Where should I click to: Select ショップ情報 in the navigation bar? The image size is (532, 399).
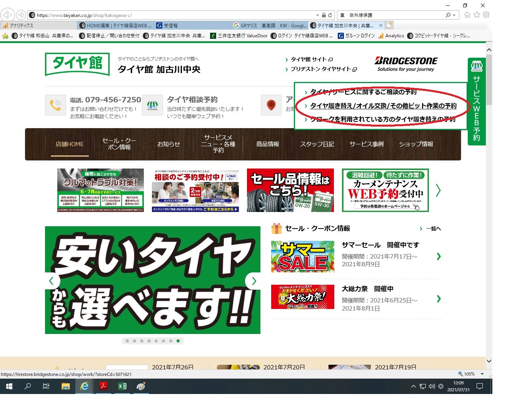click(416, 144)
